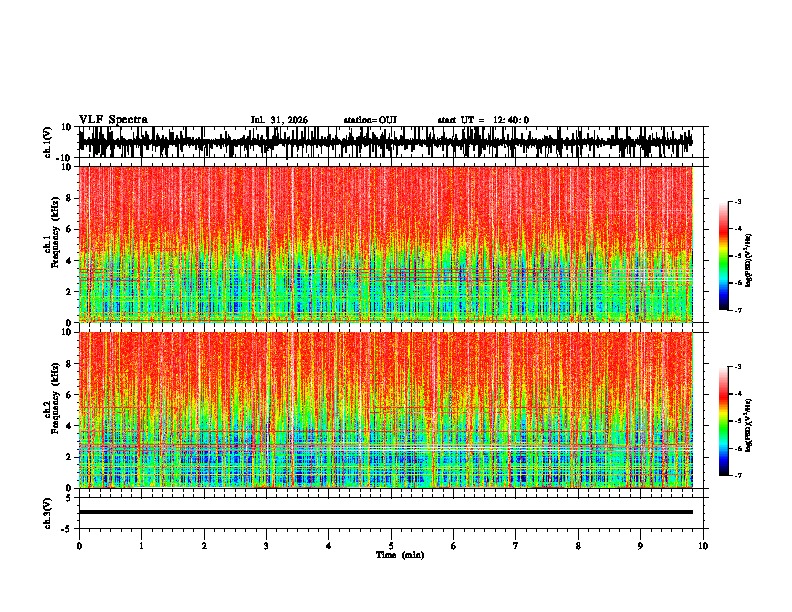Click the "-7" label on ch.1 color bar

click(737, 310)
